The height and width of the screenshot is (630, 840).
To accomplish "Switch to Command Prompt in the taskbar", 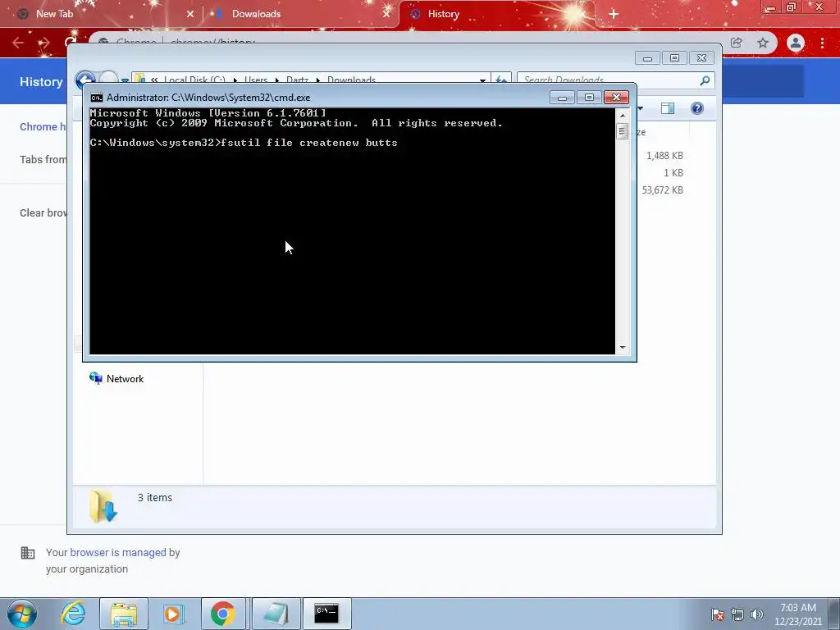I will pos(326,614).
